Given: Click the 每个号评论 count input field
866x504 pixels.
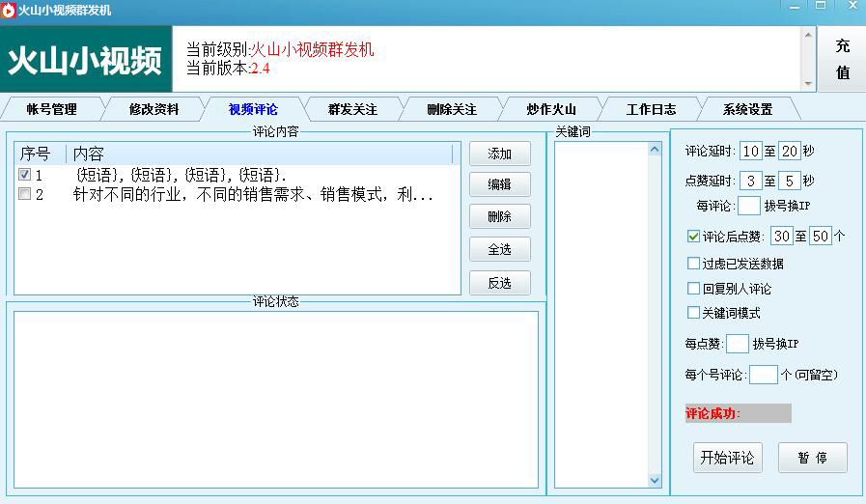Looking at the screenshot, I should 764,375.
